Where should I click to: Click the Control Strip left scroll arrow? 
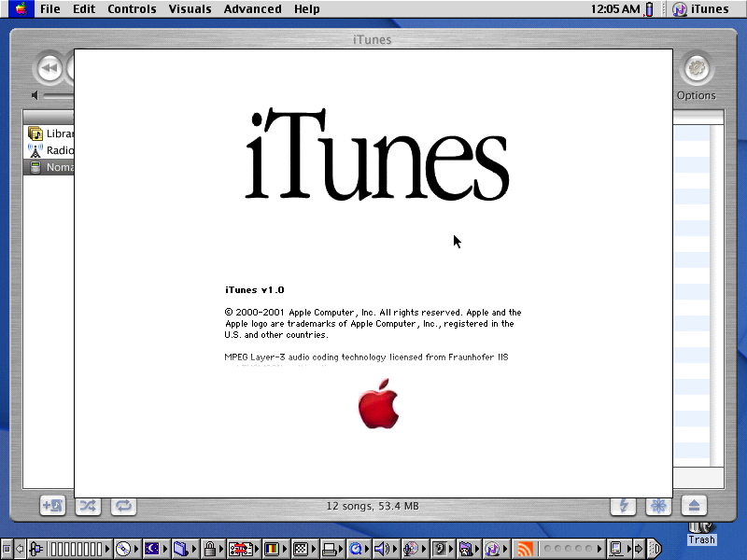point(20,549)
